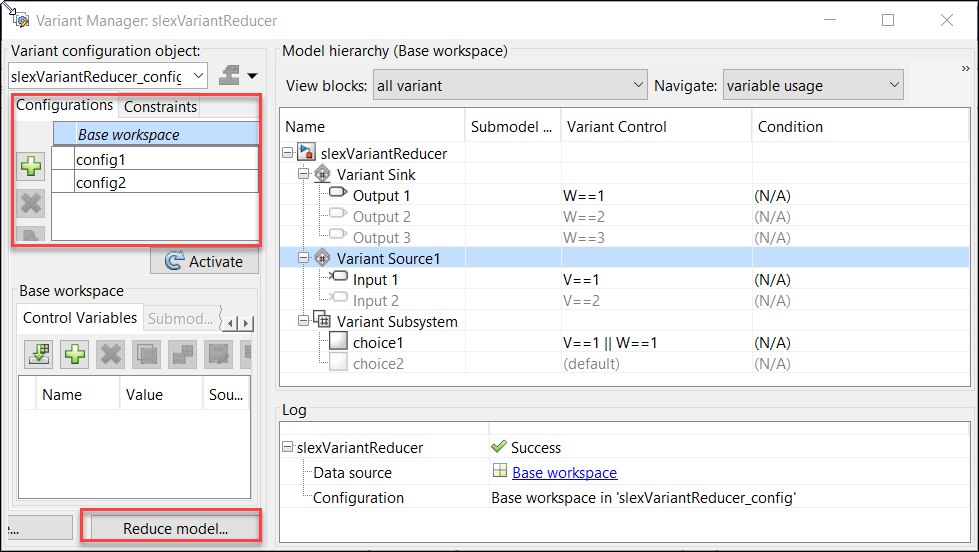Click the Activate configuration button
This screenshot has height=552, width=979.
204,261
